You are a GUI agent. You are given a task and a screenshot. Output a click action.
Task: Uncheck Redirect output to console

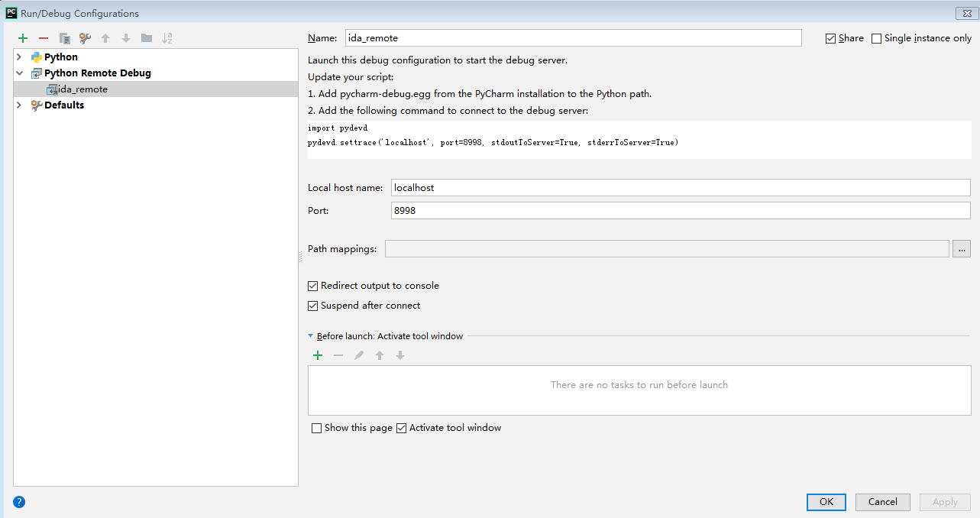(312, 286)
